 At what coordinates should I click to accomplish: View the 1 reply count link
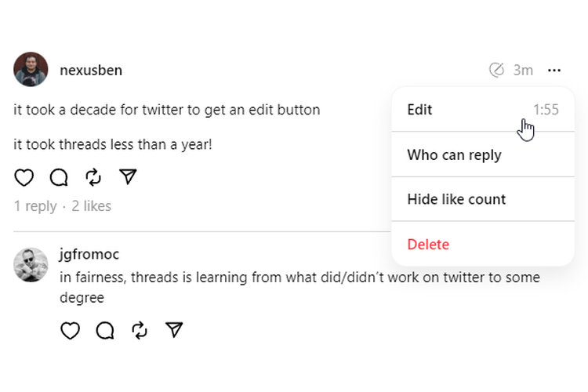[35, 206]
